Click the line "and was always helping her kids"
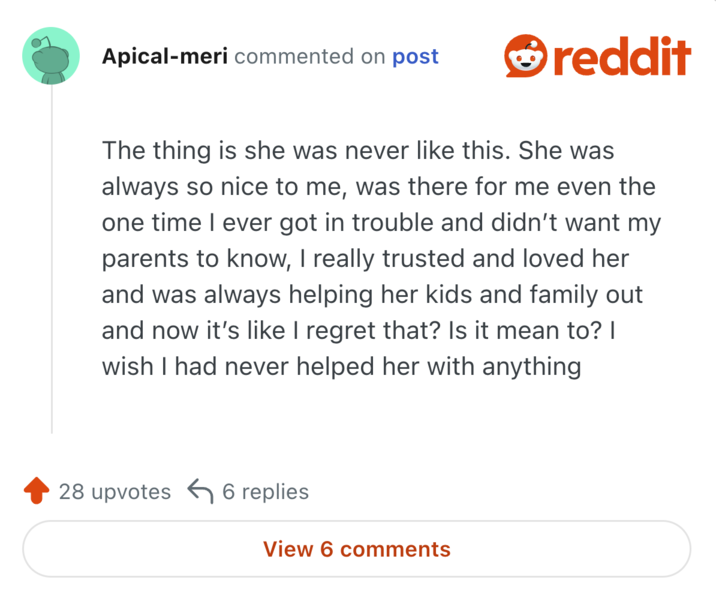This screenshot has height=595, width=716. [x=372, y=295]
